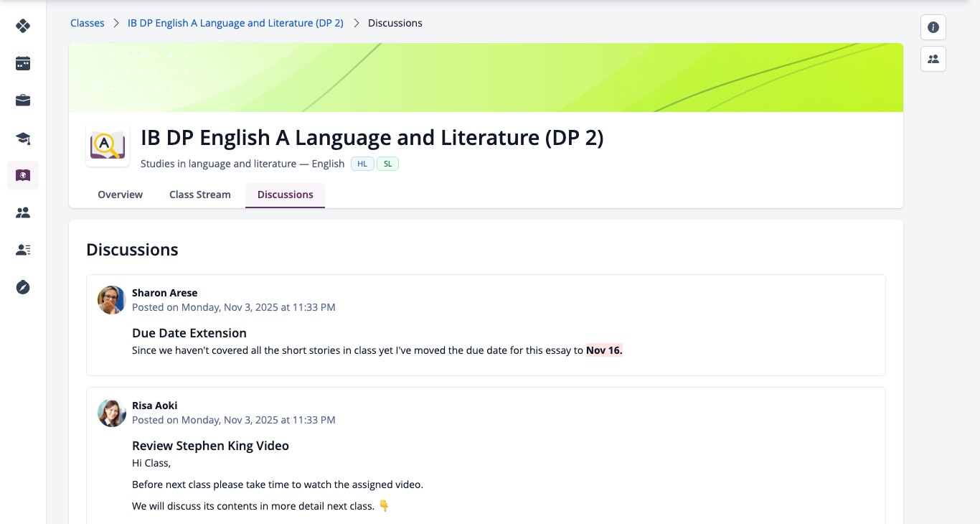Open Review Stephen King Video discussion
Image resolution: width=980 pixels, height=524 pixels.
210,446
